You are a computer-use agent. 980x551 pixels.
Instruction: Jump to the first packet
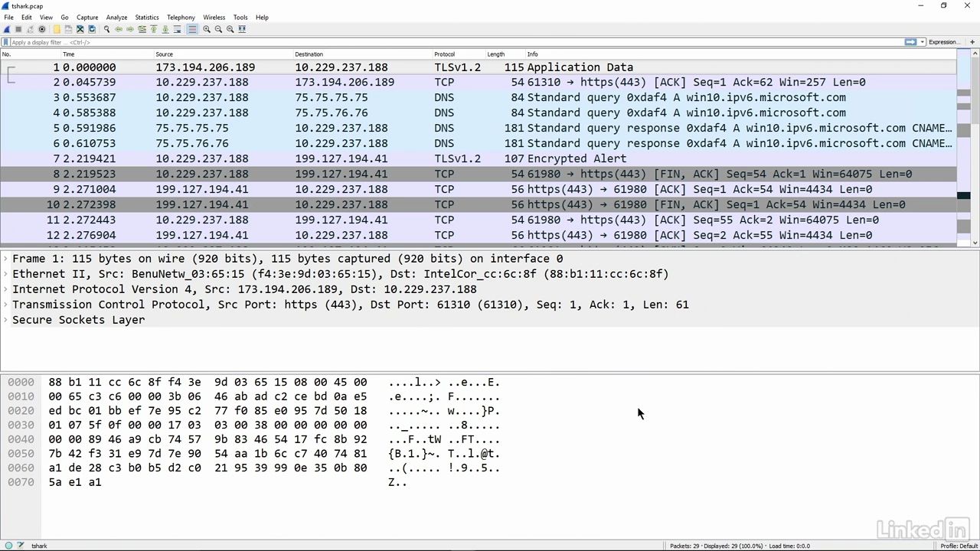[153, 29]
